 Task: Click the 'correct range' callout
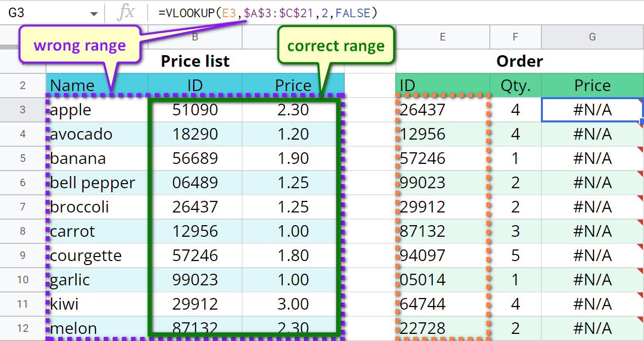click(x=336, y=46)
